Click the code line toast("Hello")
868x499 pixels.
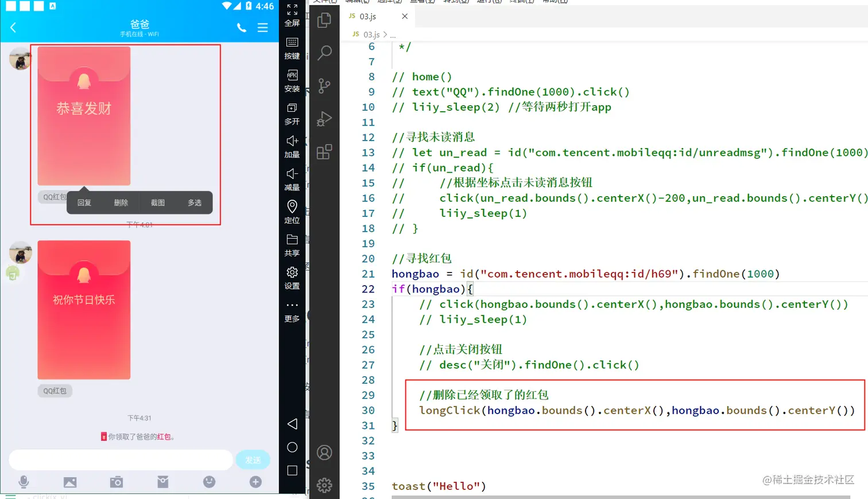tap(439, 486)
